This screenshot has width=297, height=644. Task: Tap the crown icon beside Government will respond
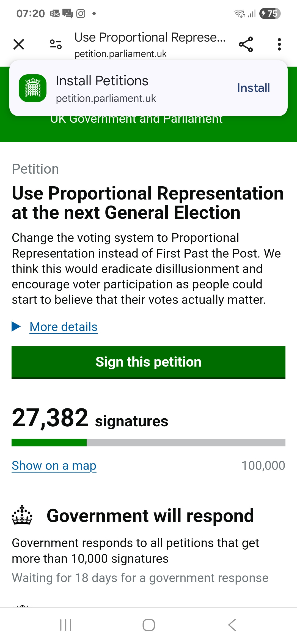pyautogui.click(x=22, y=515)
